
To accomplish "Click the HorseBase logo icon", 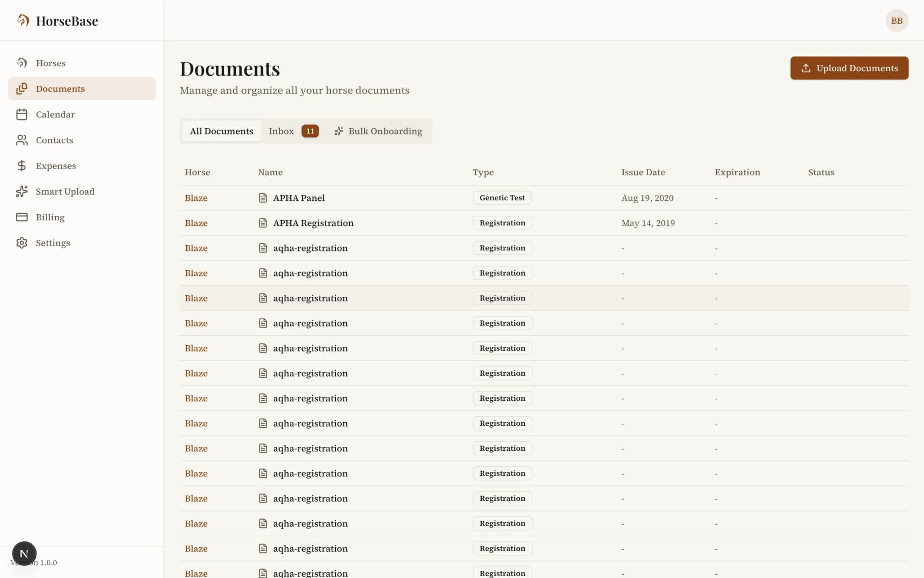I will [22, 20].
